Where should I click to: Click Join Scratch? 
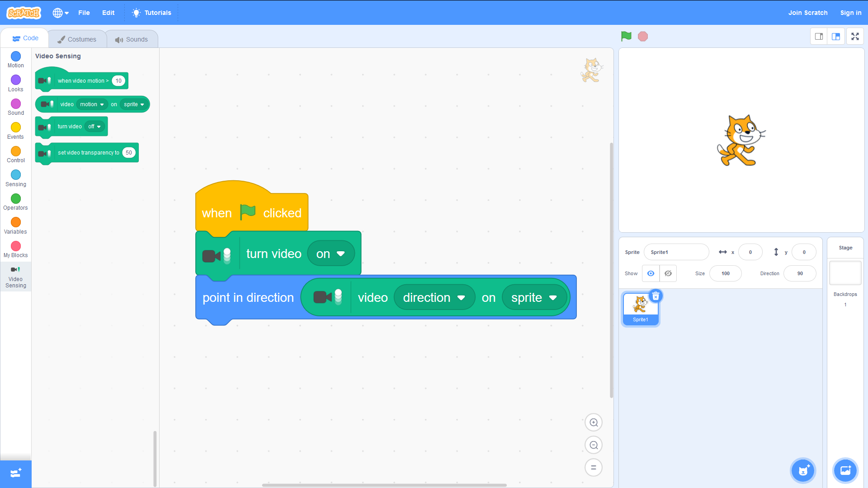(808, 13)
